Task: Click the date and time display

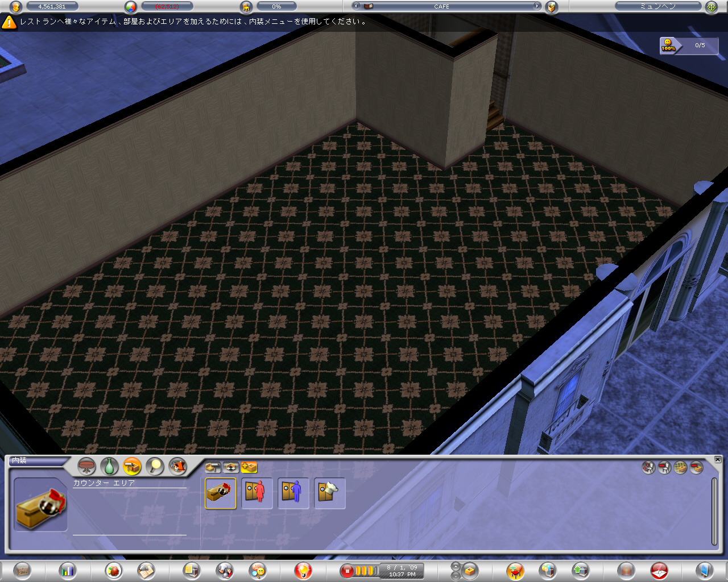Action: 402,571
